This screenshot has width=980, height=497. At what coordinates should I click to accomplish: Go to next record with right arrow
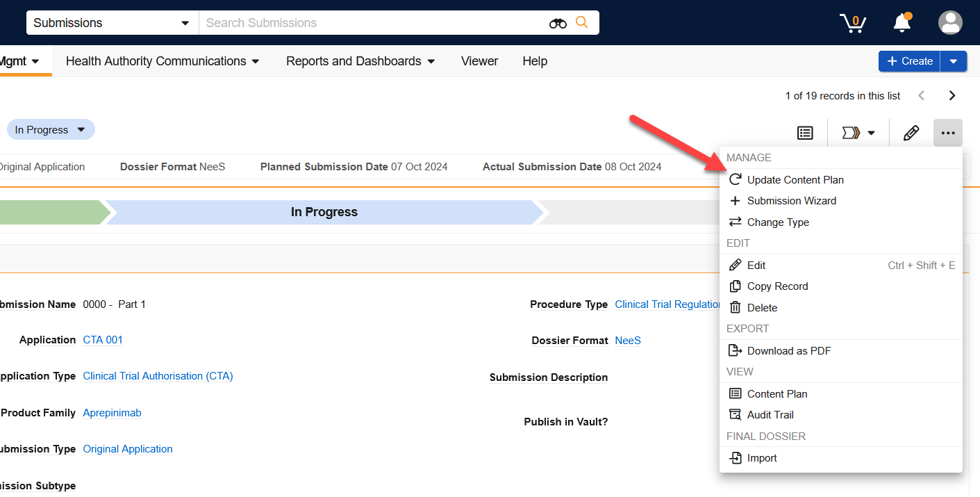952,95
